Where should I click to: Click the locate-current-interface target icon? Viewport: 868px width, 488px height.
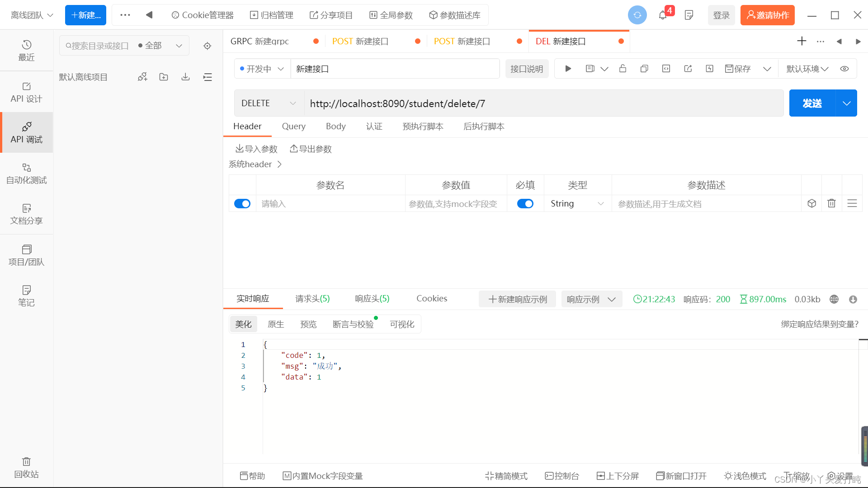[x=207, y=46]
